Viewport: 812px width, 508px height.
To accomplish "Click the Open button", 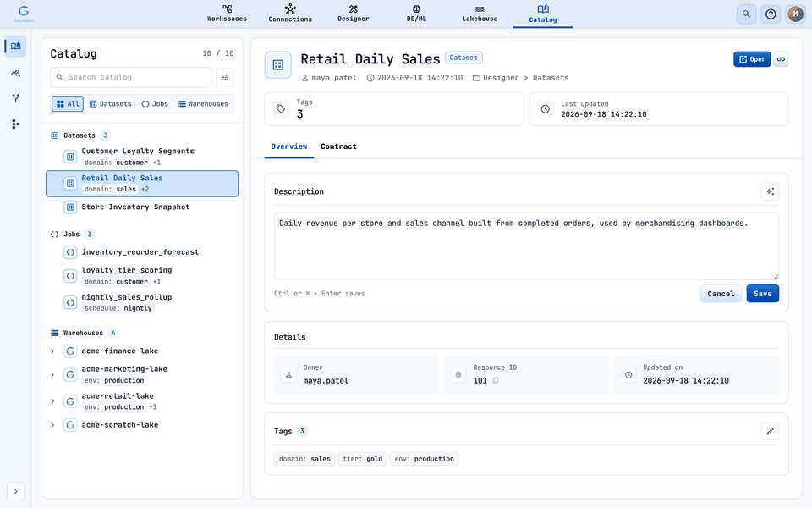I will [752, 59].
